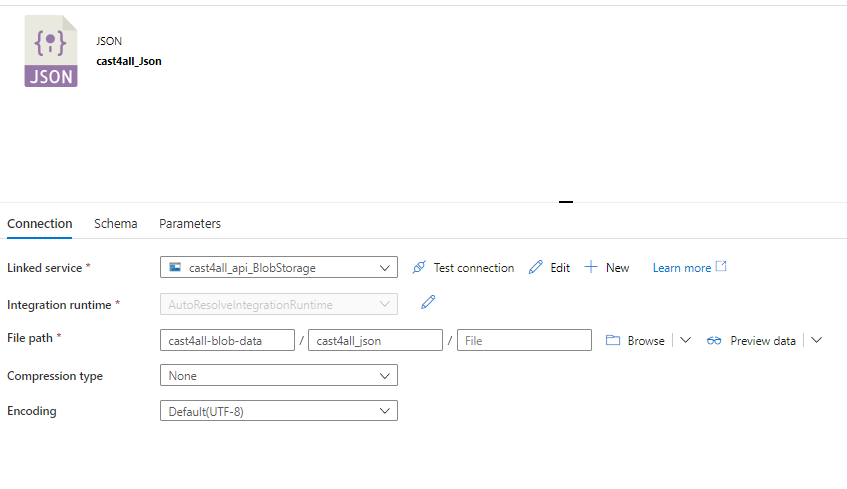
Task: Open the Linked service dropdown
Action: [x=279, y=267]
